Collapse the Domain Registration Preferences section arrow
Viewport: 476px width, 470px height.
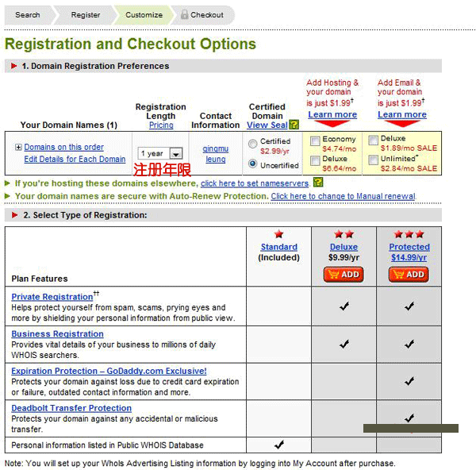pyautogui.click(x=14, y=66)
